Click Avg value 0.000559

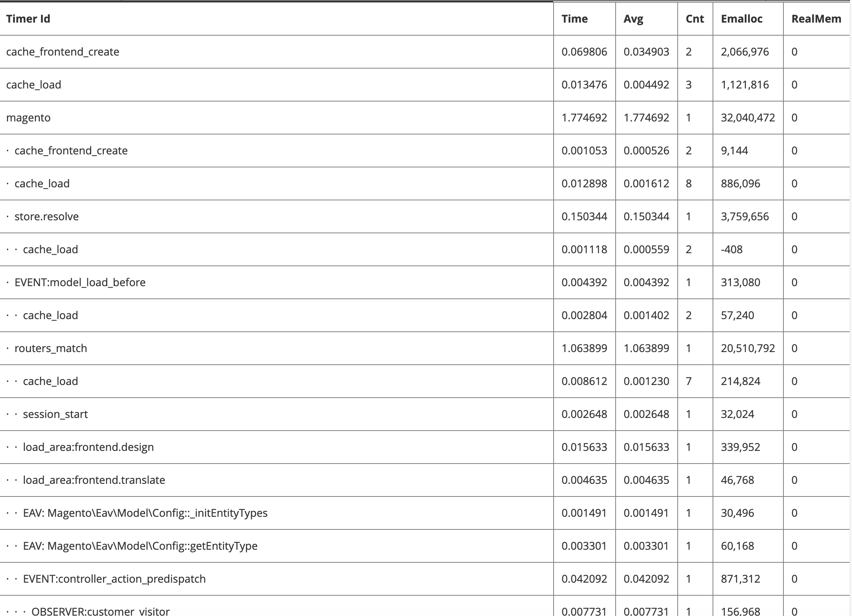point(646,249)
